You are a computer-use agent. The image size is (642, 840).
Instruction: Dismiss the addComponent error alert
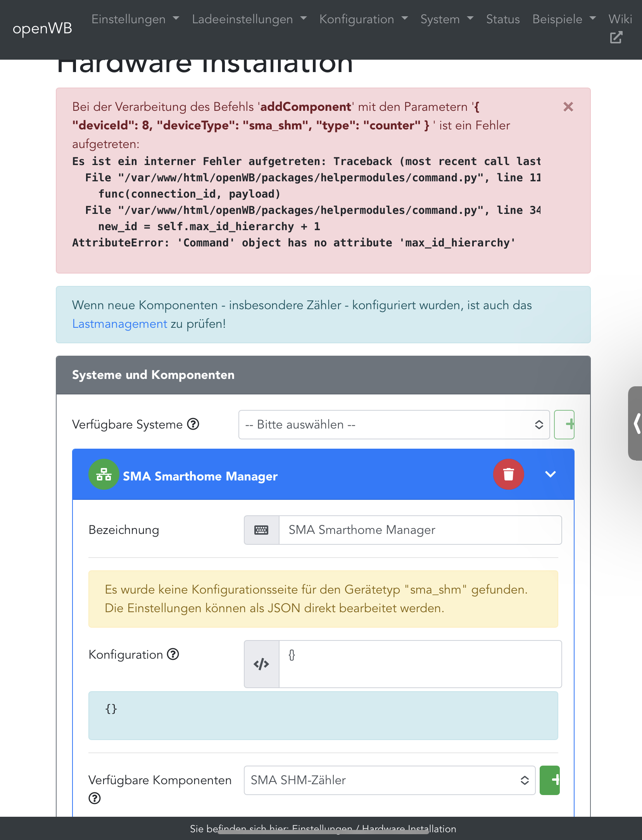(568, 107)
